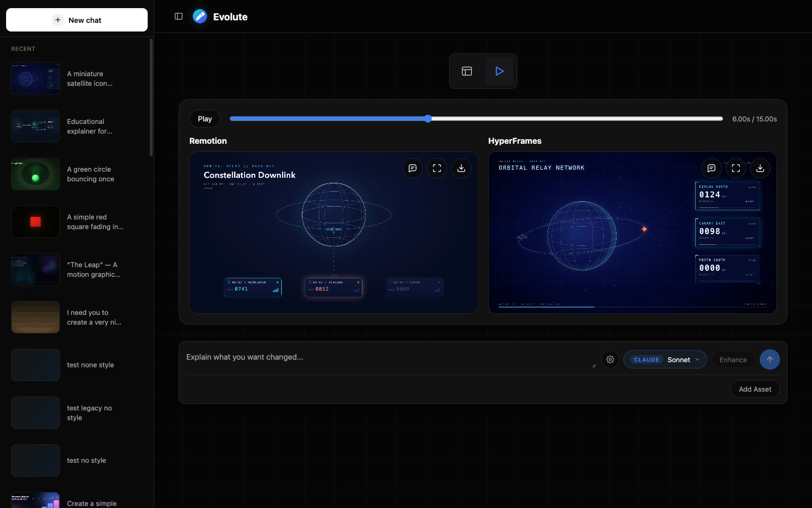Switch to the layout view icon
812x508 pixels.
[x=467, y=71]
